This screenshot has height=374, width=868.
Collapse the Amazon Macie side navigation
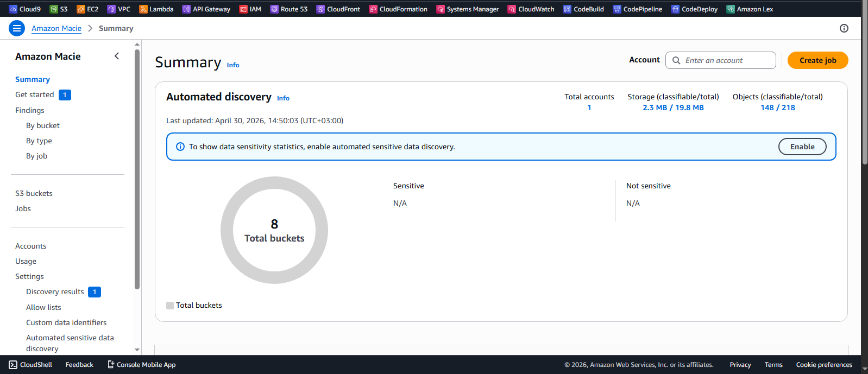click(117, 56)
